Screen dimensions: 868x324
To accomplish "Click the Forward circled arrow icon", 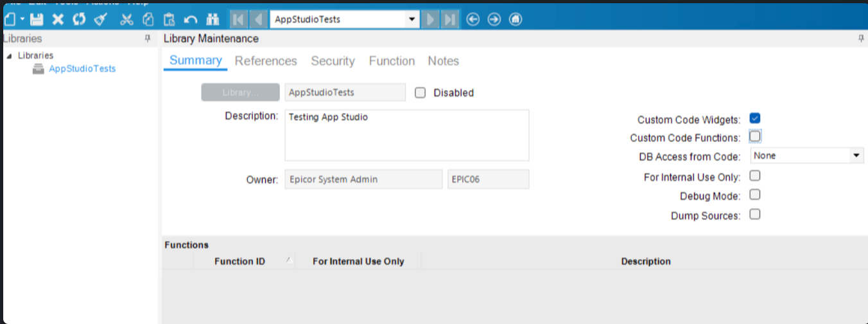I will (x=494, y=19).
